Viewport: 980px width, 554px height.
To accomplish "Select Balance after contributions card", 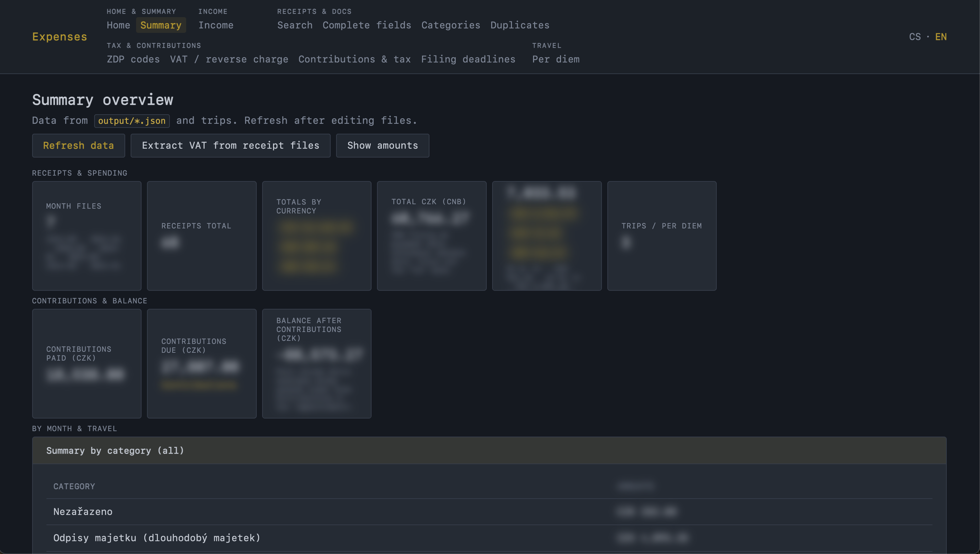I will pyautogui.click(x=317, y=364).
